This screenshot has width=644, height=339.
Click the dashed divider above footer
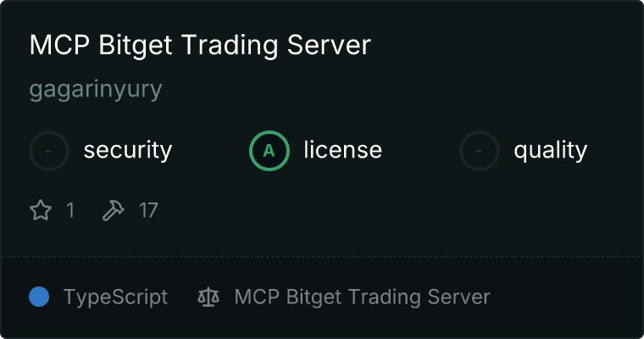tap(322, 257)
